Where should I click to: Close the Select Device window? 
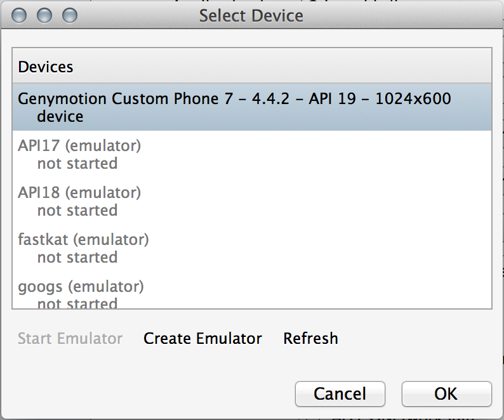tap(19, 15)
